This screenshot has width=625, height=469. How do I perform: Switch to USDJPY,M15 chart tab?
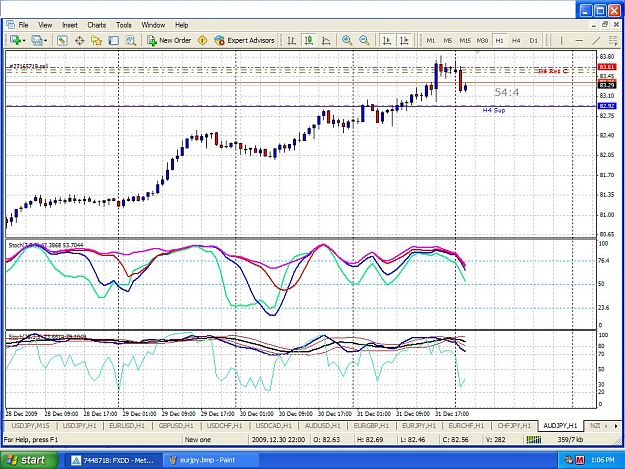[x=30, y=426]
